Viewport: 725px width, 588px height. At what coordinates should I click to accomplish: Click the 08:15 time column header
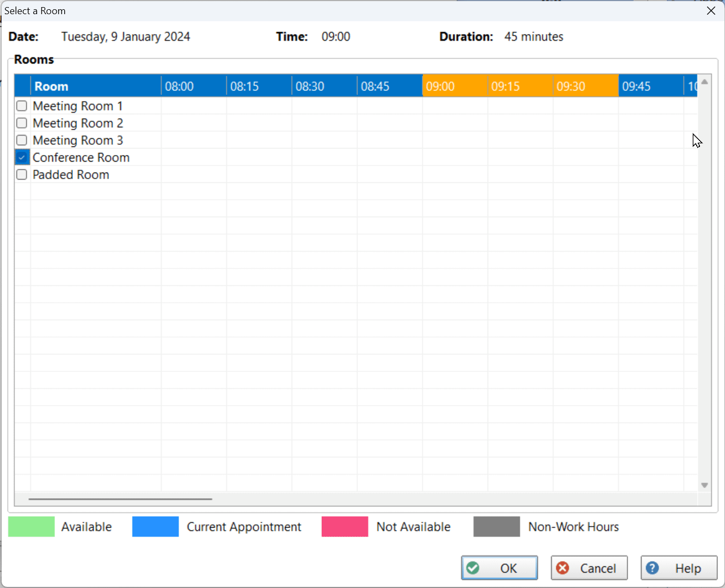point(259,86)
